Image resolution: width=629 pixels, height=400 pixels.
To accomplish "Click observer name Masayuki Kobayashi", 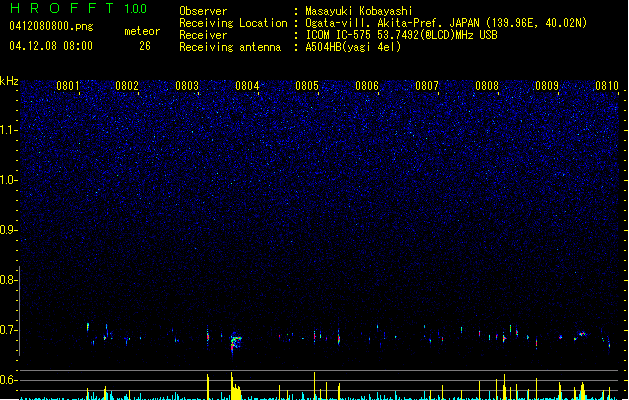I will point(359,11).
